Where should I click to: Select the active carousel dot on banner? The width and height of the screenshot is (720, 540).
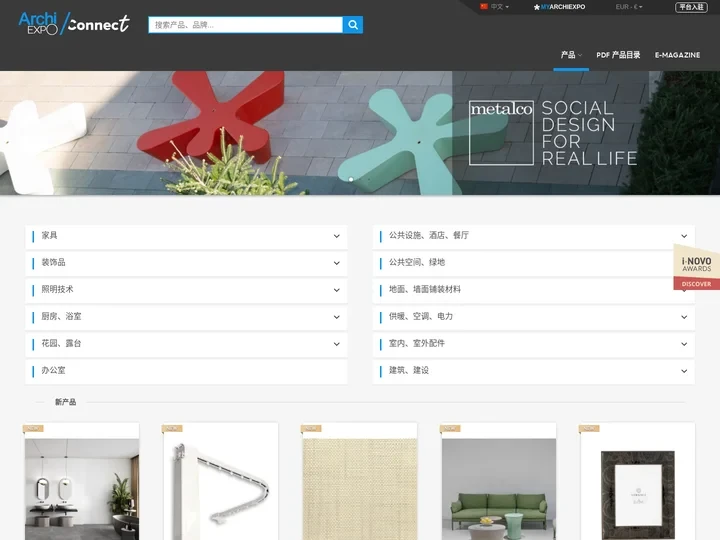pyautogui.click(x=351, y=180)
